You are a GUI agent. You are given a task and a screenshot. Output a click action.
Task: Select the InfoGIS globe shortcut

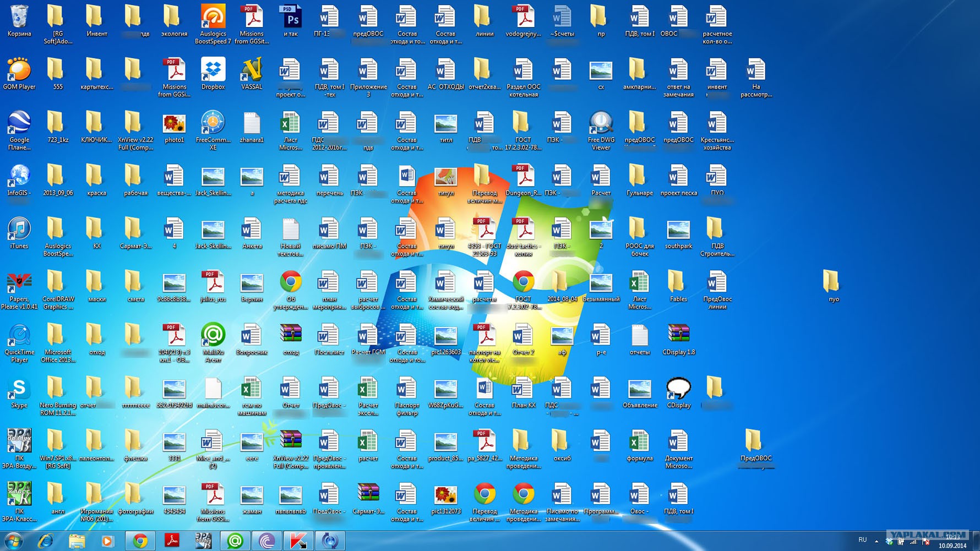pos(19,180)
